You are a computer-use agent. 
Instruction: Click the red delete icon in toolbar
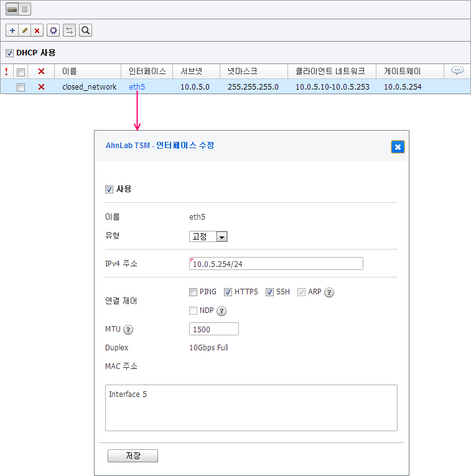[37, 30]
